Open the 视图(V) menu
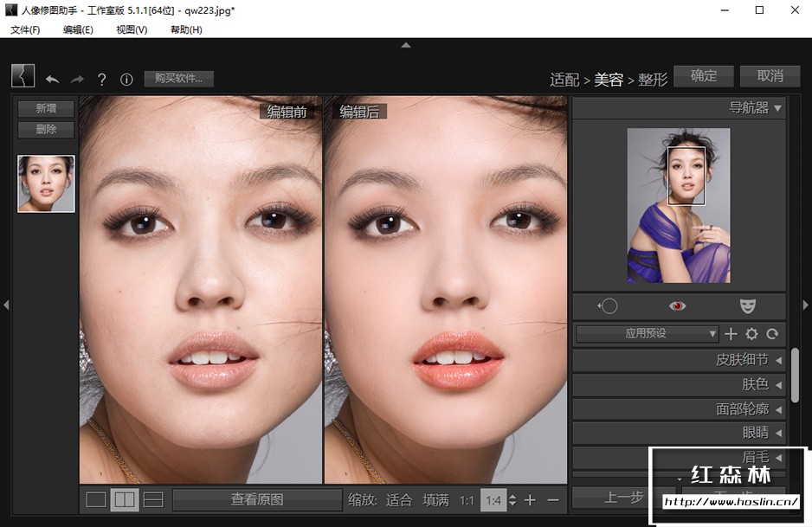Image resolution: width=812 pixels, height=527 pixels. (x=132, y=30)
